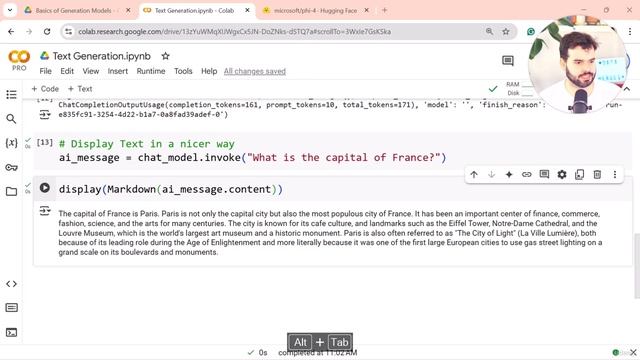The height and width of the screenshot is (360, 640).
Task: Close the bottom status bar
Action: click(x=633, y=352)
